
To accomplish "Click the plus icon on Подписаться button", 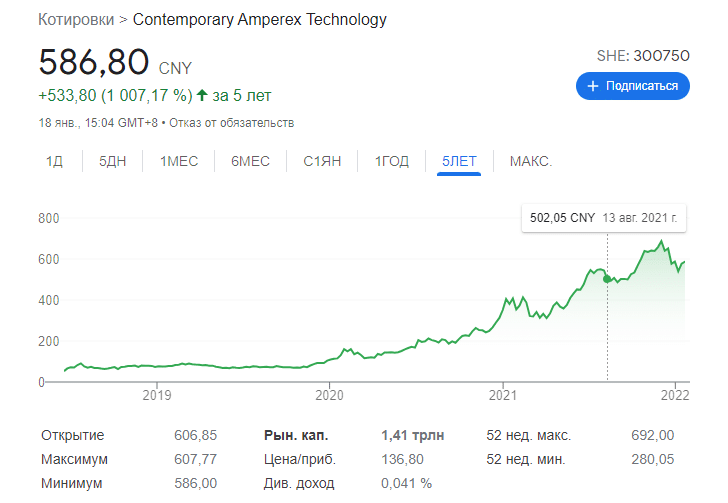I will pyautogui.click(x=593, y=86).
